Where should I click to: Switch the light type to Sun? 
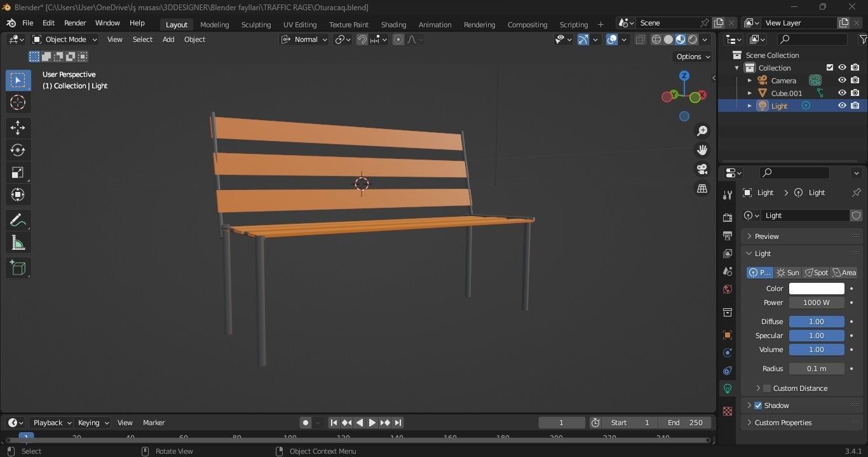[788, 272]
